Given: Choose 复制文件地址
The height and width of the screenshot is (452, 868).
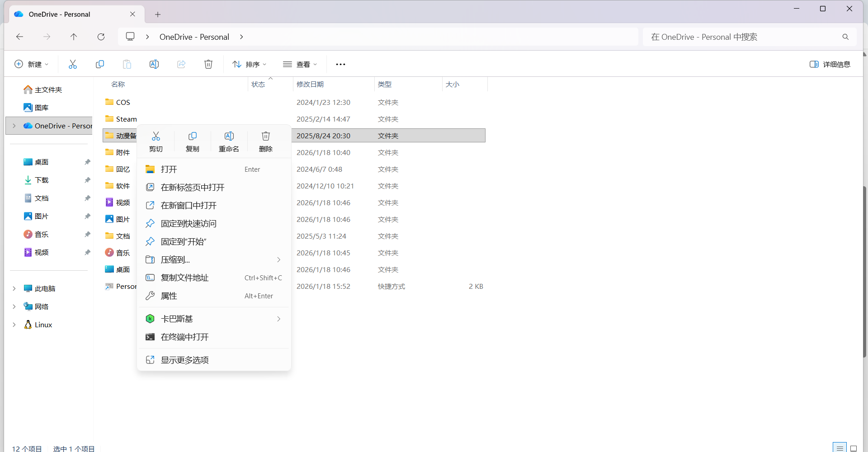Looking at the screenshot, I should [214, 278].
